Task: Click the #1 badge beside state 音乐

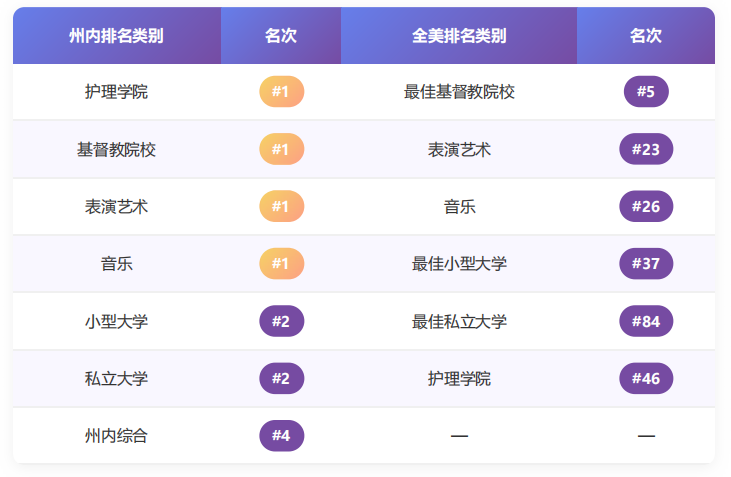Action: pyautogui.click(x=282, y=263)
